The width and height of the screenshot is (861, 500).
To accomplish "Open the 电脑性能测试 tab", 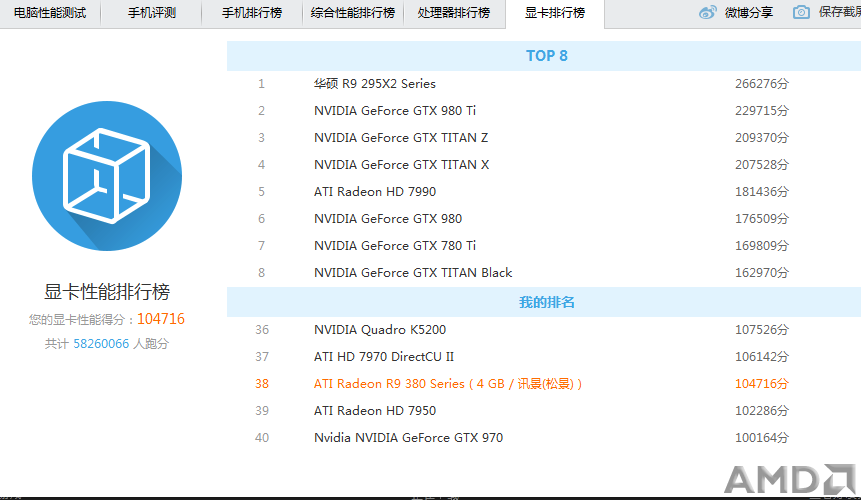I will (x=50, y=13).
